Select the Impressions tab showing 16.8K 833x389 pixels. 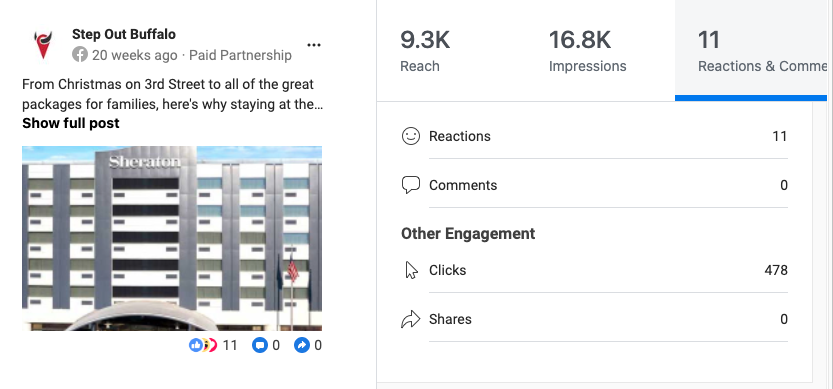coord(600,50)
